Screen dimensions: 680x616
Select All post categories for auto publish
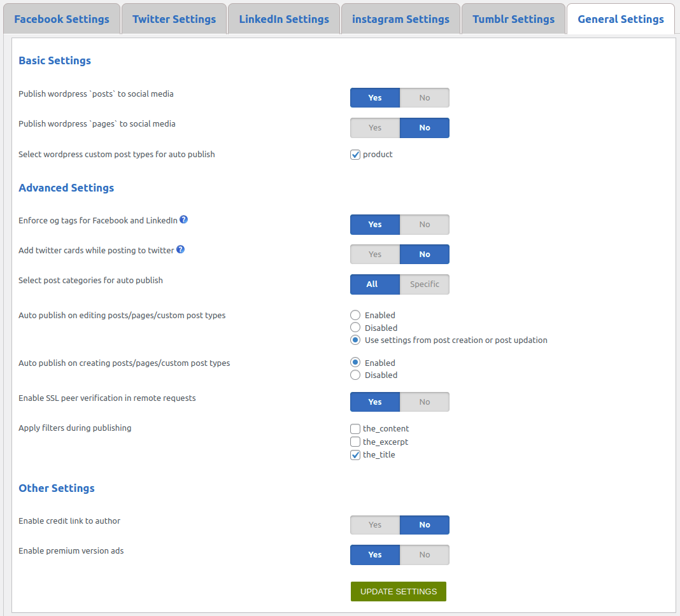375,284
